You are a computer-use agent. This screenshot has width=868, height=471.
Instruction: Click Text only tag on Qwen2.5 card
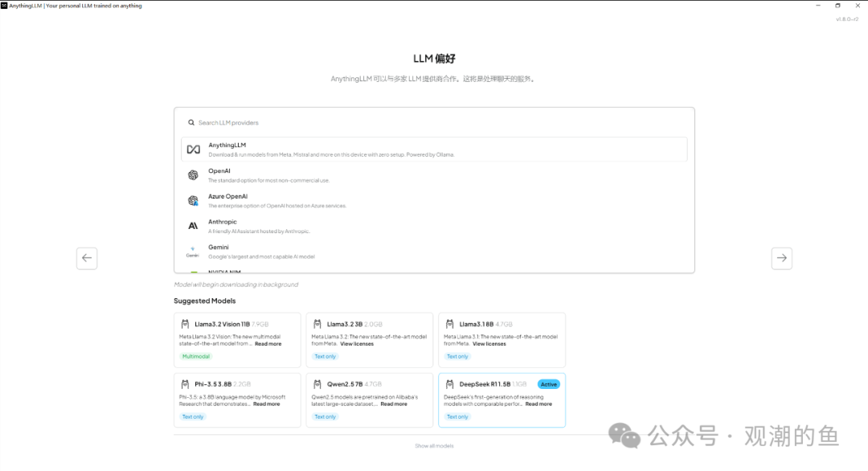[x=325, y=417]
